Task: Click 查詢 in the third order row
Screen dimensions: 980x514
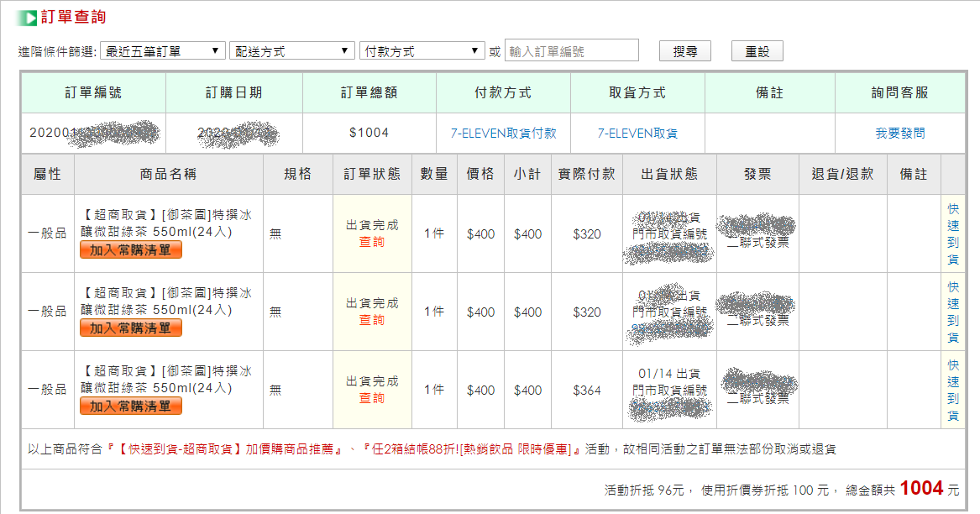Action: 372,398
